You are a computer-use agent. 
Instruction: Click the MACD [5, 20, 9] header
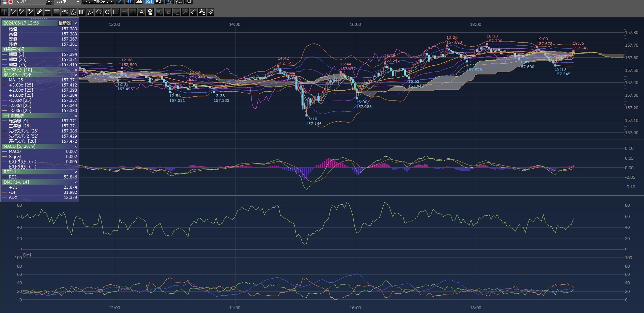[x=19, y=146]
